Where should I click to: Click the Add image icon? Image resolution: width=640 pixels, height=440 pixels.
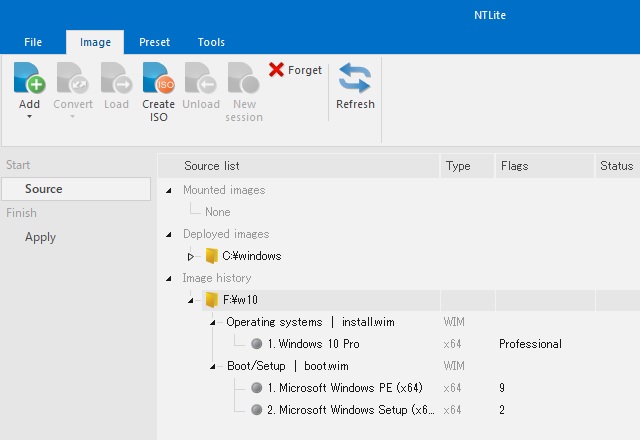[29, 78]
